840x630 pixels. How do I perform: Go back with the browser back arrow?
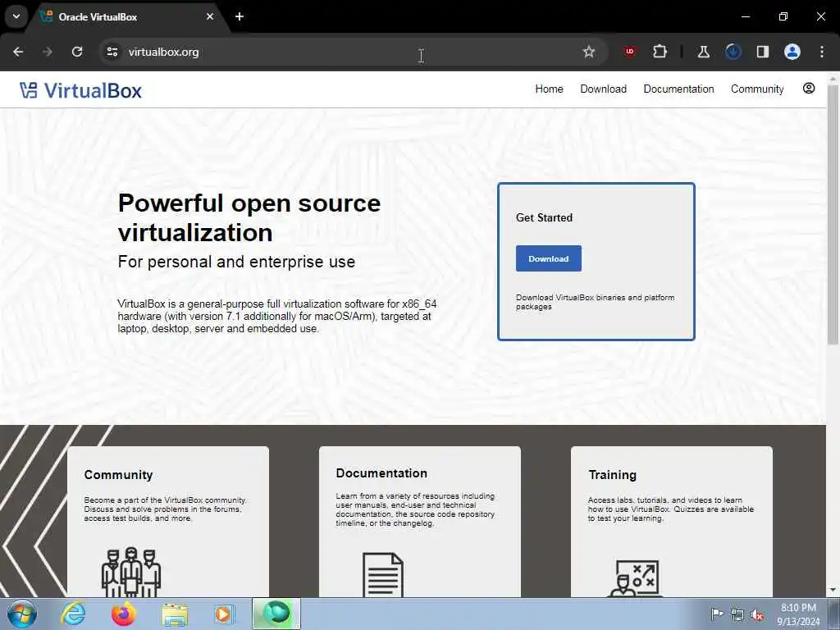18,52
